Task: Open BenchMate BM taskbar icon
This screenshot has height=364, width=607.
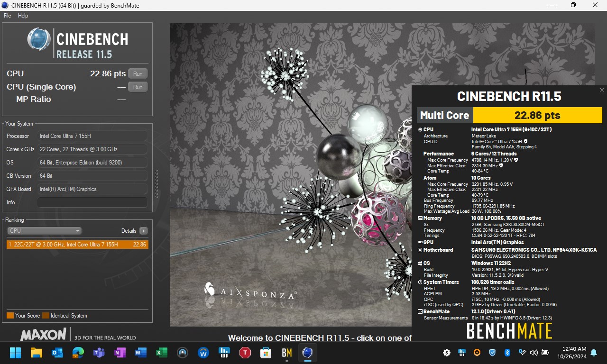Action: [286, 353]
